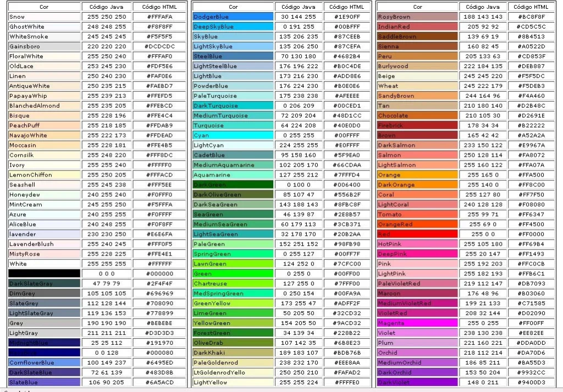Click the OrangeRed color swatch
The height and width of the screenshot is (392, 563).
click(417, 224)
